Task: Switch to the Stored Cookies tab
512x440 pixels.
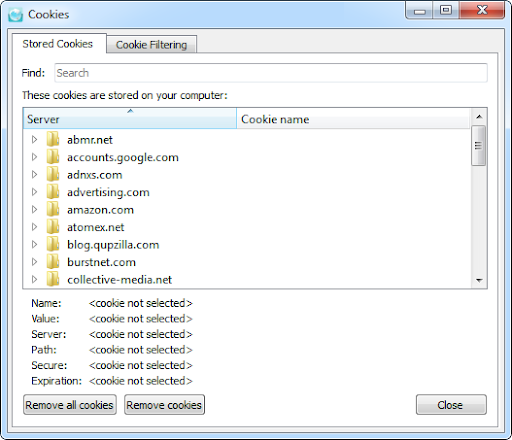Action: coord(58,44)
